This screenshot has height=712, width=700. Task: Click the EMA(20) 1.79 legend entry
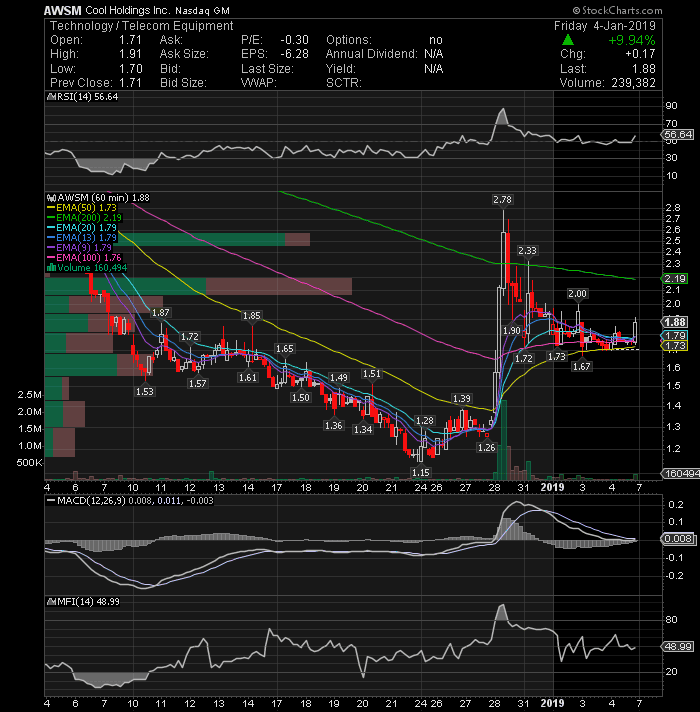[x=82, y=228]
